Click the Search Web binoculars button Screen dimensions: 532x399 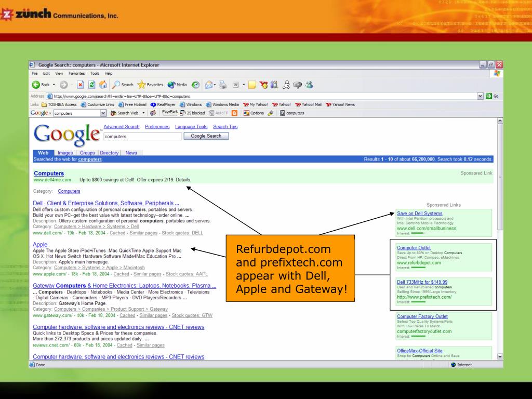click(125, 113)
